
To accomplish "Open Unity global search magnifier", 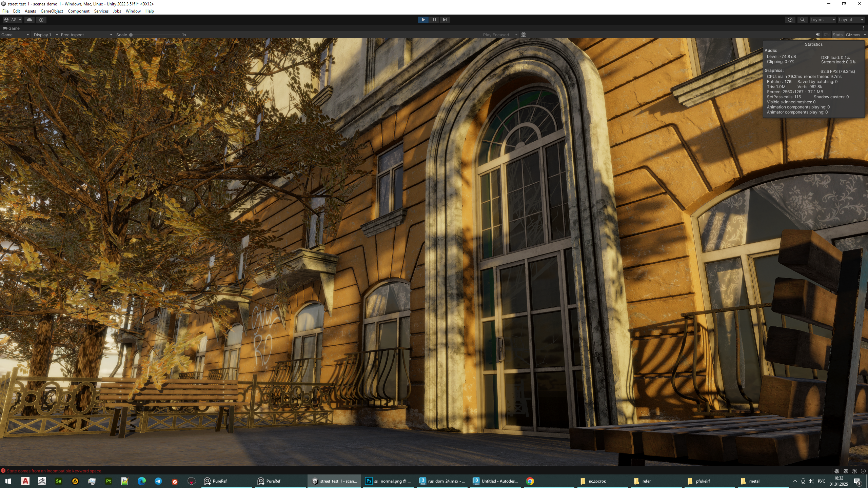I will 802,20.
